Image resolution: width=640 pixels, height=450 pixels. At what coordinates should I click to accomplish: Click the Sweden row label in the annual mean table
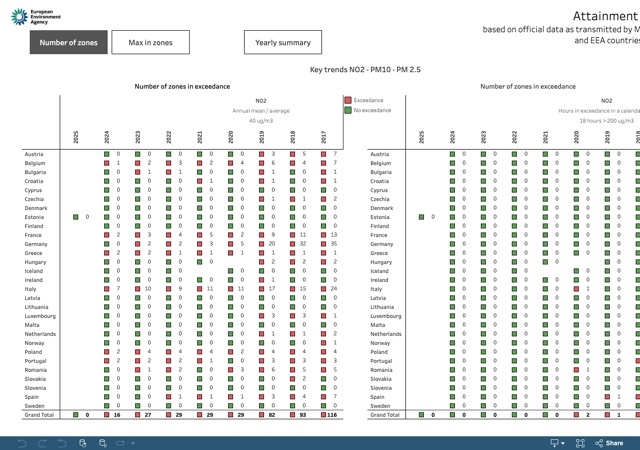click(x=34, y=405)
